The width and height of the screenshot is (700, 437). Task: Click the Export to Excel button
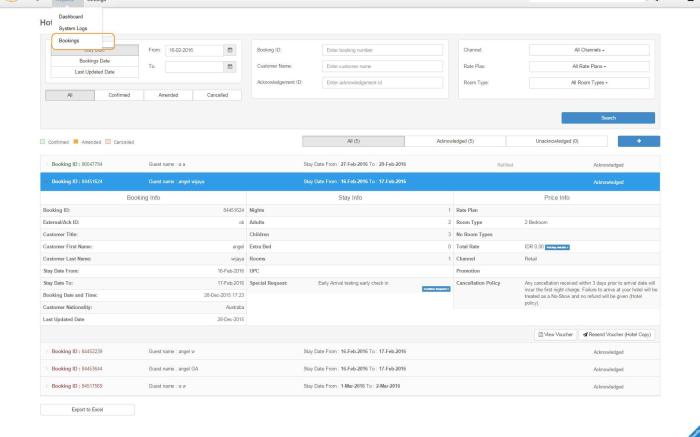pos(88,409)
